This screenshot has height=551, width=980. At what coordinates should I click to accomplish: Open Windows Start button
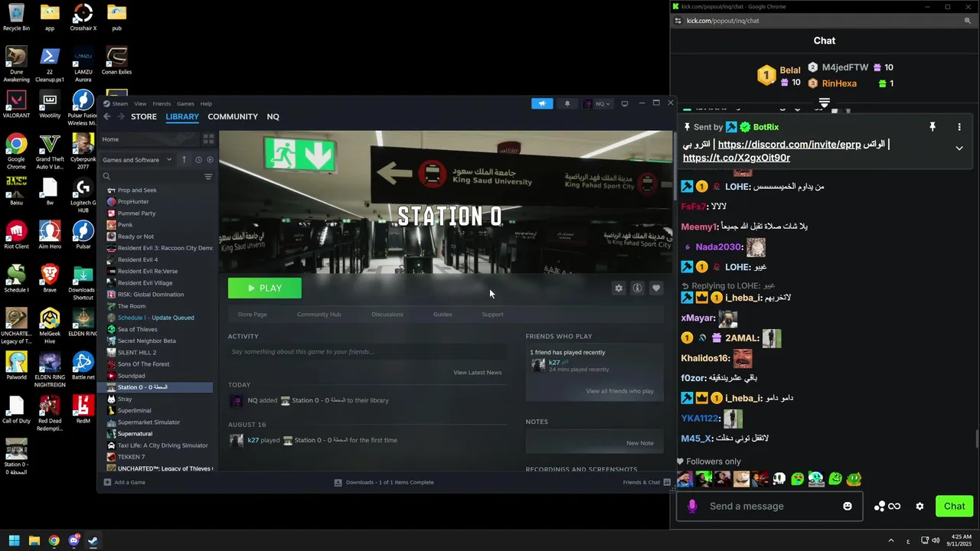(x=14, y=540)
